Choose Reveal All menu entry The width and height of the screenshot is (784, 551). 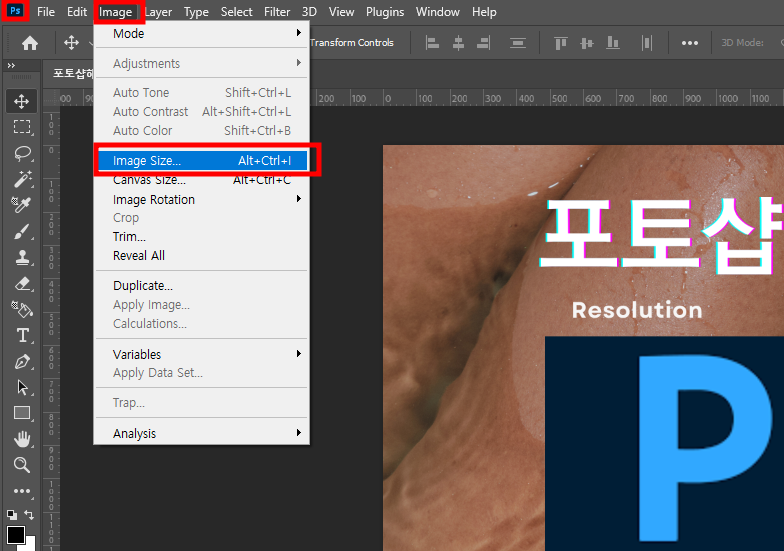202,256
